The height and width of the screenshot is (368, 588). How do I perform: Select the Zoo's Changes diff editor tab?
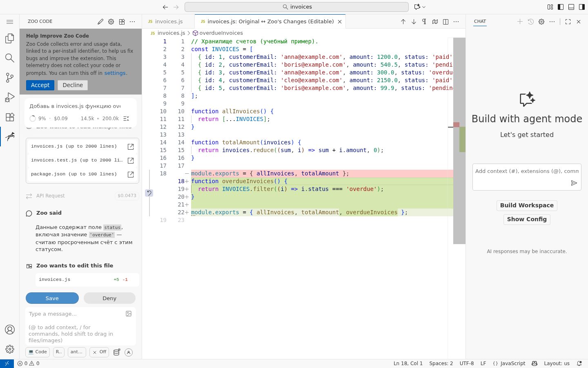click(270, 22)
